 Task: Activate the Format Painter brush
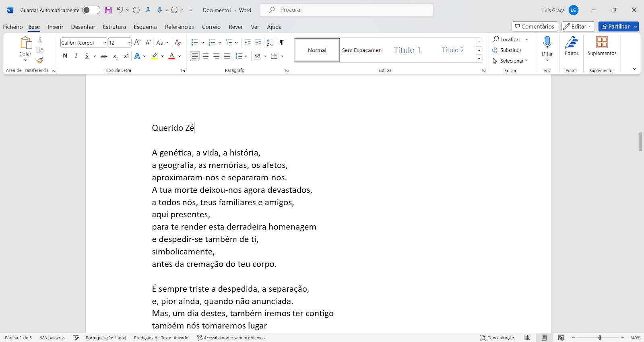[40, 60]
